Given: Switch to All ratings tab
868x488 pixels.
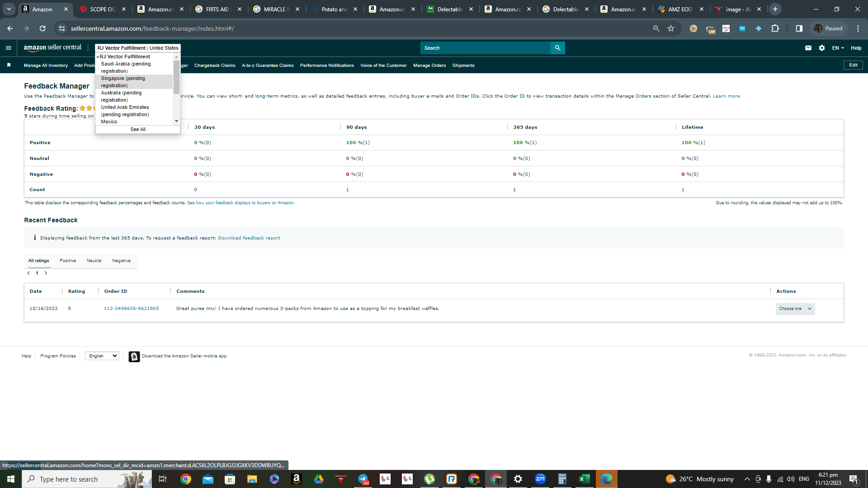Looking at the screenshot, I should pos(39,261).
